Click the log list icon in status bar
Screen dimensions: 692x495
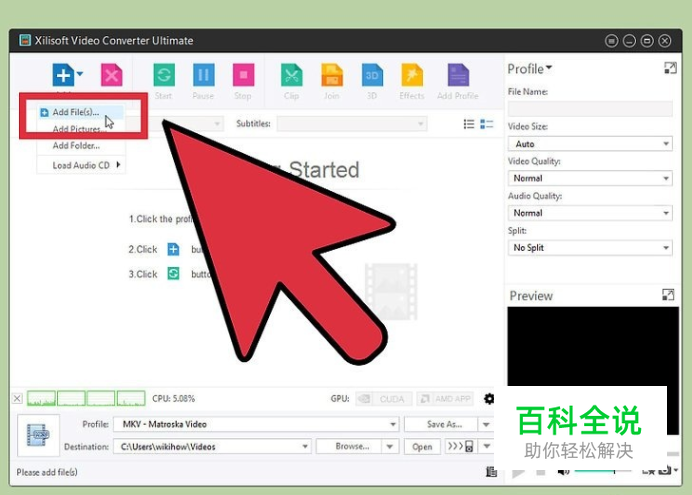pos(491,472)
